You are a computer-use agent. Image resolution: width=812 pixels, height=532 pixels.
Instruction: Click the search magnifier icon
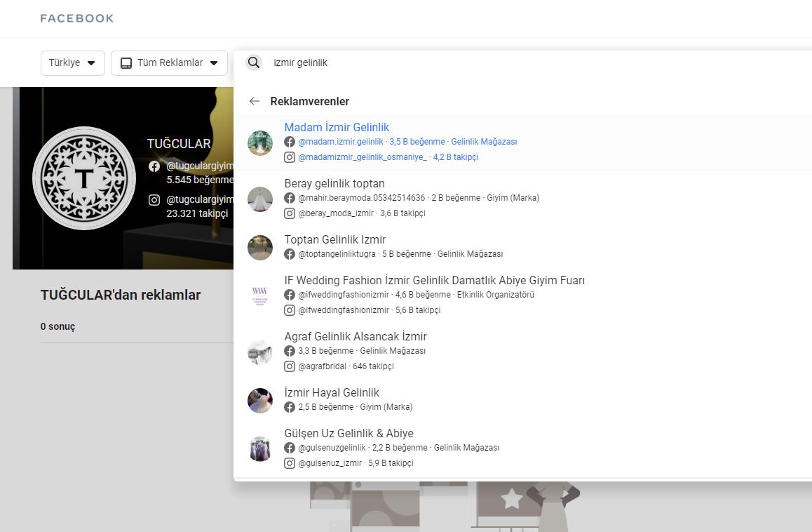(254, 62)
